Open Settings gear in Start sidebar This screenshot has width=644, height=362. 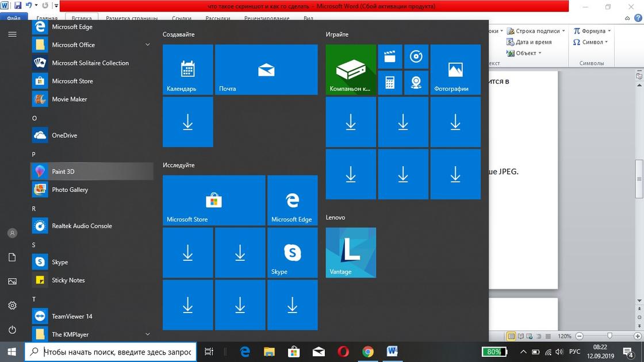coord(12,306)
